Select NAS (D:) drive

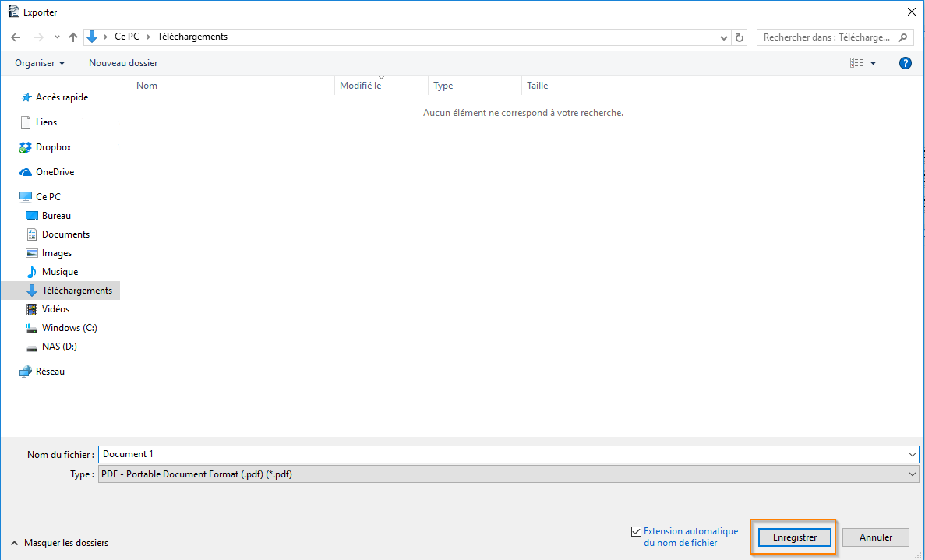pyautogui.click(x=59, y=347)
